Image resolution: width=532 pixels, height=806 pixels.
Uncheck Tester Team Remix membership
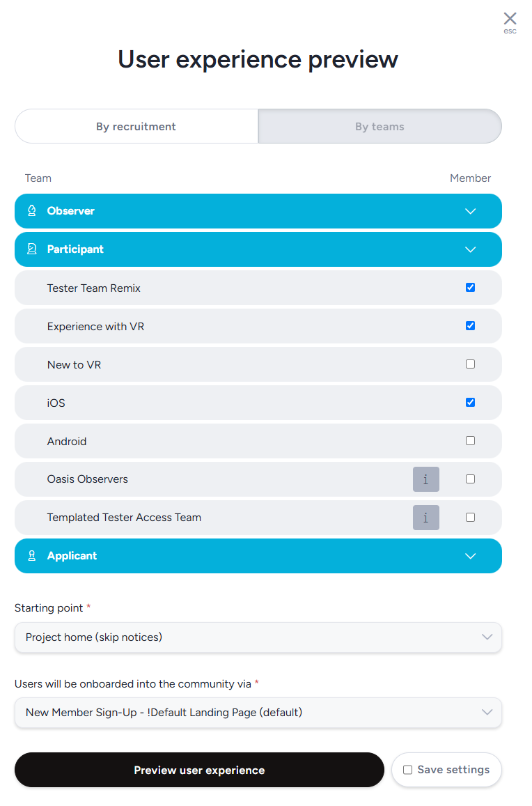(470, 288)
